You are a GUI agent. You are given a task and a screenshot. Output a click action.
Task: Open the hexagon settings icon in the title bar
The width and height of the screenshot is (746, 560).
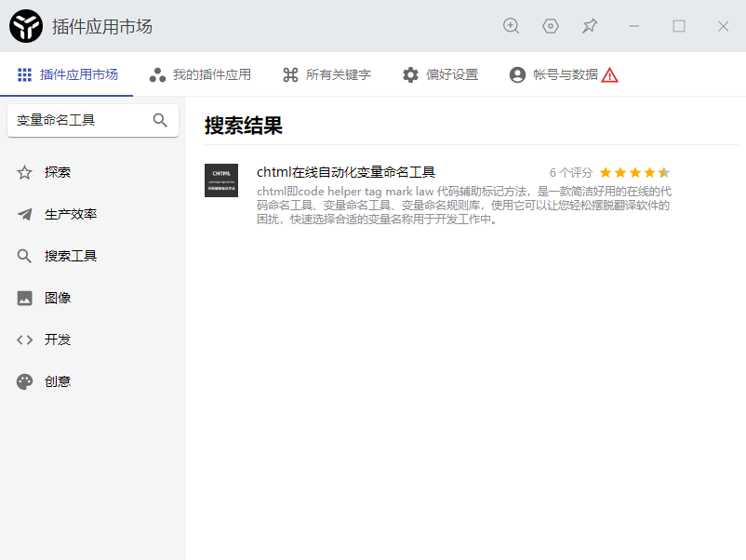(x=551, y=26)
